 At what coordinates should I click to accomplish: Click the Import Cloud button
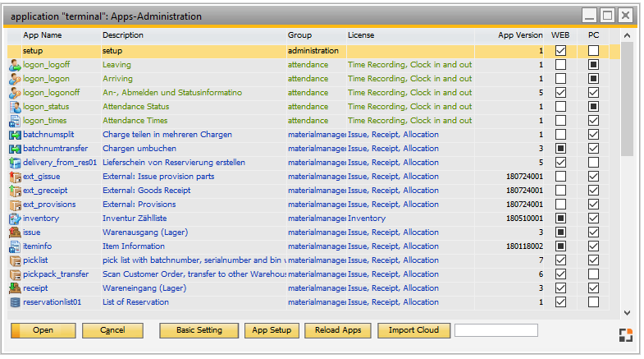[x=413, y=330]
